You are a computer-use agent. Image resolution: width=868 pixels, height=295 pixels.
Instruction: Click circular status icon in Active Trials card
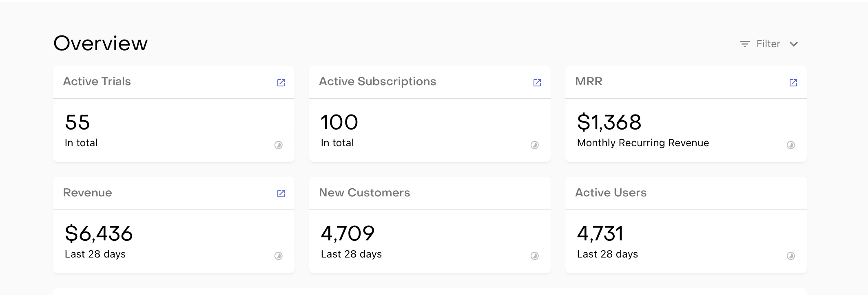pyautogui.click(x=279, y=145)
